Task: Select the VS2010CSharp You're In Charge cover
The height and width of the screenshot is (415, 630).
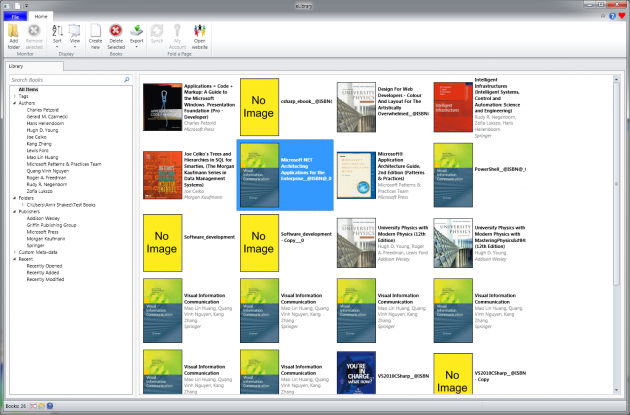Action: coord(356,373)
